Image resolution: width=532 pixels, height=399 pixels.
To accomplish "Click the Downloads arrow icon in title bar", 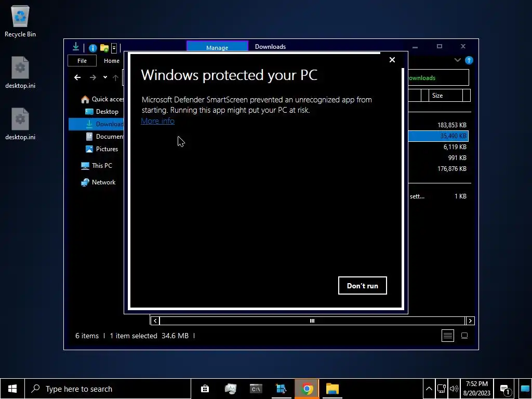I will click(x=76, y=47).
